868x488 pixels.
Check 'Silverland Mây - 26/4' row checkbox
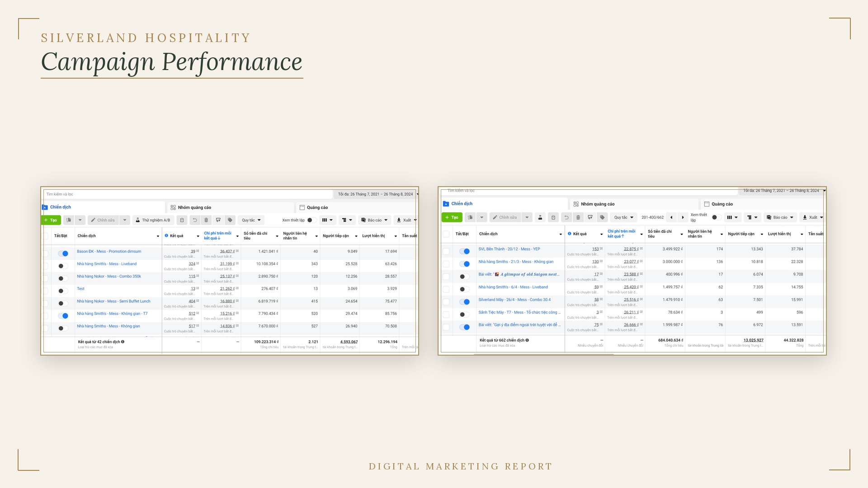[x=446, y=302]
